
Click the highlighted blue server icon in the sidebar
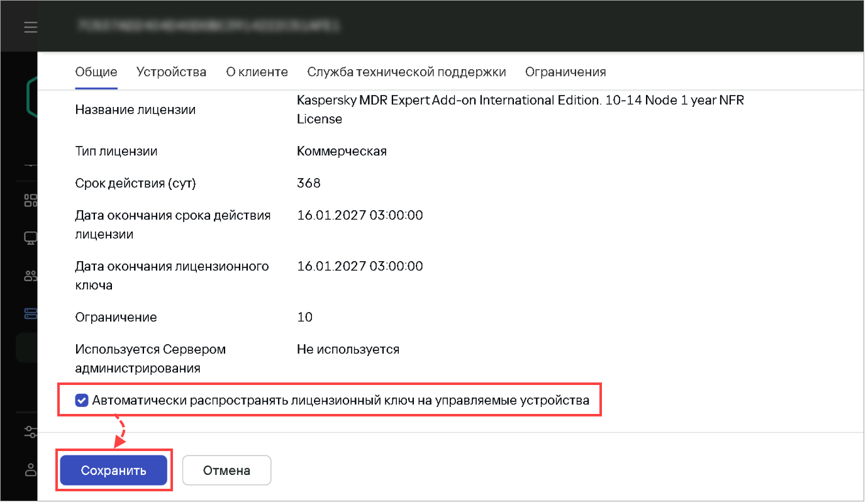tap(30, 313)
